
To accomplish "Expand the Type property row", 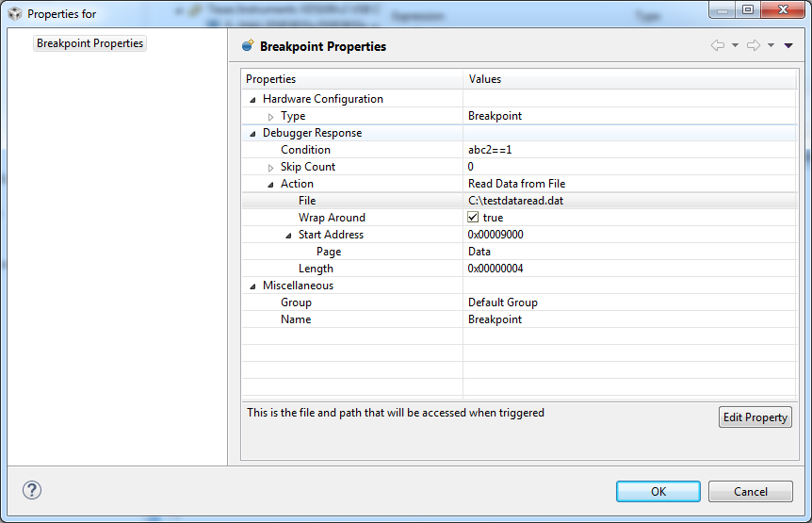I will click(x=270, y=116).
